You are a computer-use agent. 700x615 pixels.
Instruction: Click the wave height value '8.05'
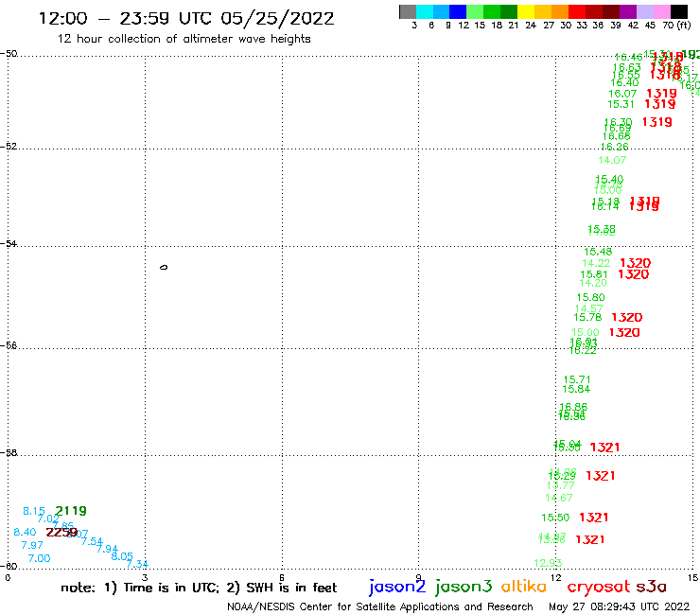tap(122, 556)
